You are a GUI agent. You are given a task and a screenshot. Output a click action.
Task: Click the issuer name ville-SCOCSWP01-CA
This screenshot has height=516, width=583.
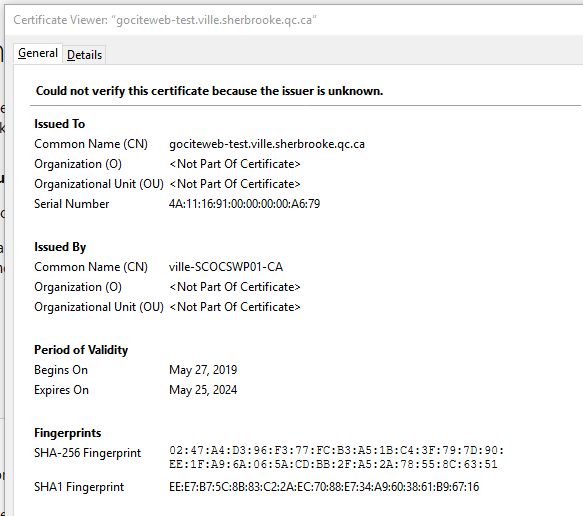226,267
